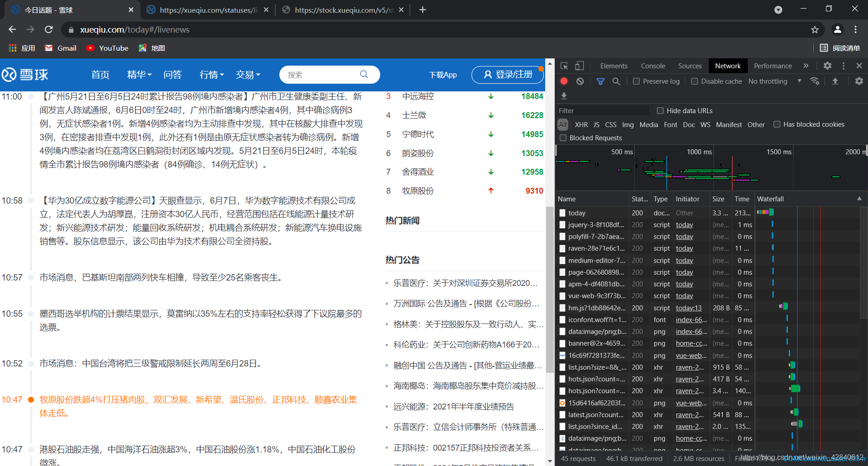
Task: Open network conditions wifi icon
Action: (x=815, y=81)
